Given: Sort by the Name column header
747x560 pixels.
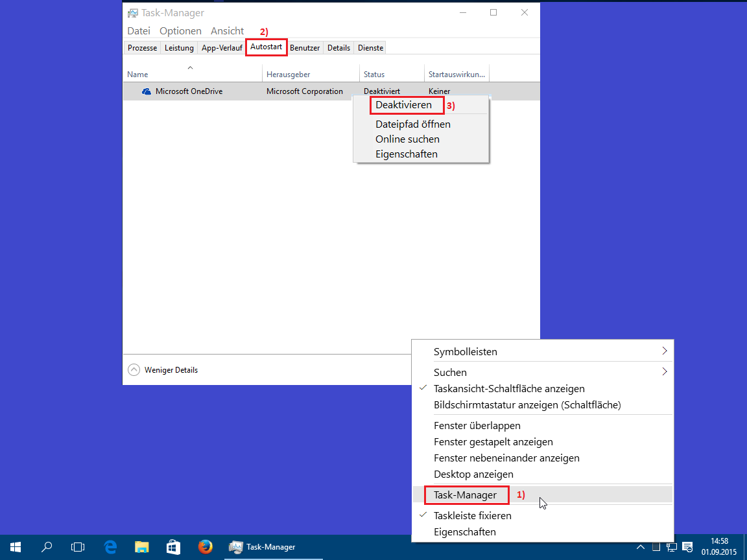Looking at the screenshot, I should [x=193, y=74].
